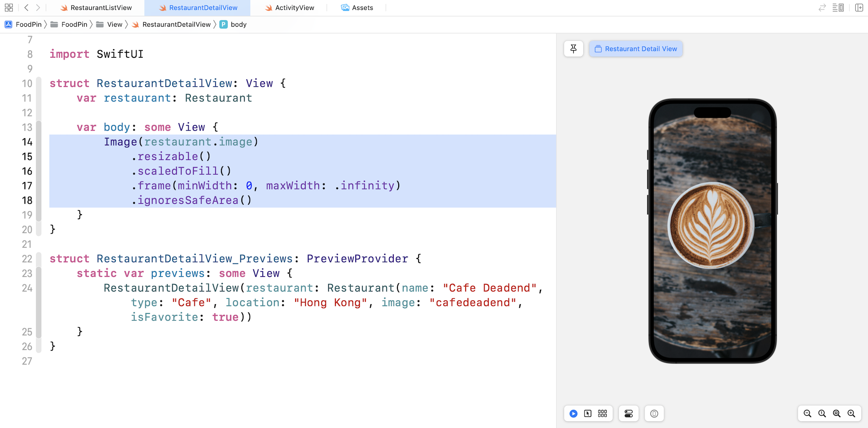Toggle the editor options layout menu
868x428 pixels.
[838, 8]
